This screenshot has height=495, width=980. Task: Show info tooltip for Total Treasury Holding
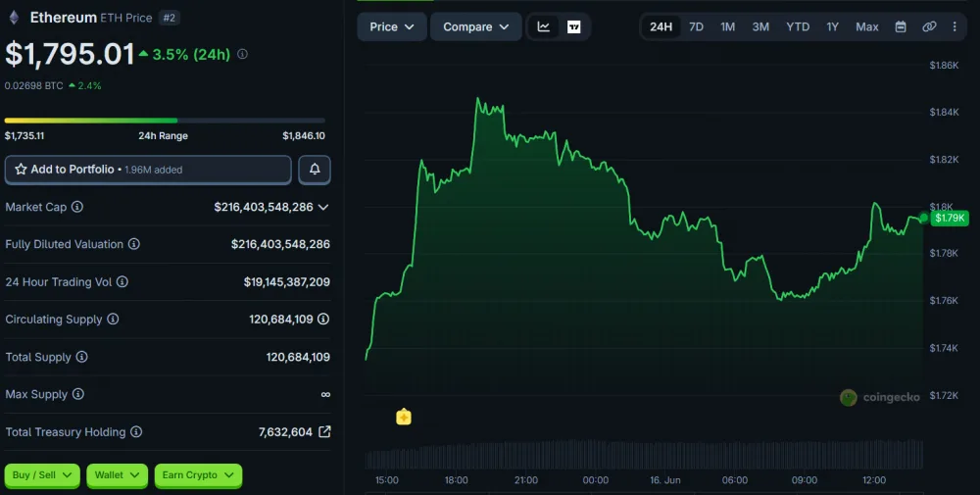tap(135, 432)
